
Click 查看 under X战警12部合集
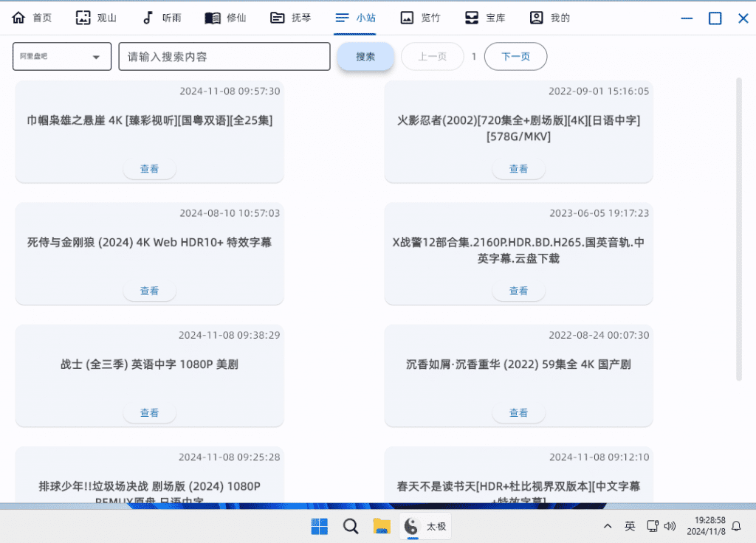pos(519,291)
